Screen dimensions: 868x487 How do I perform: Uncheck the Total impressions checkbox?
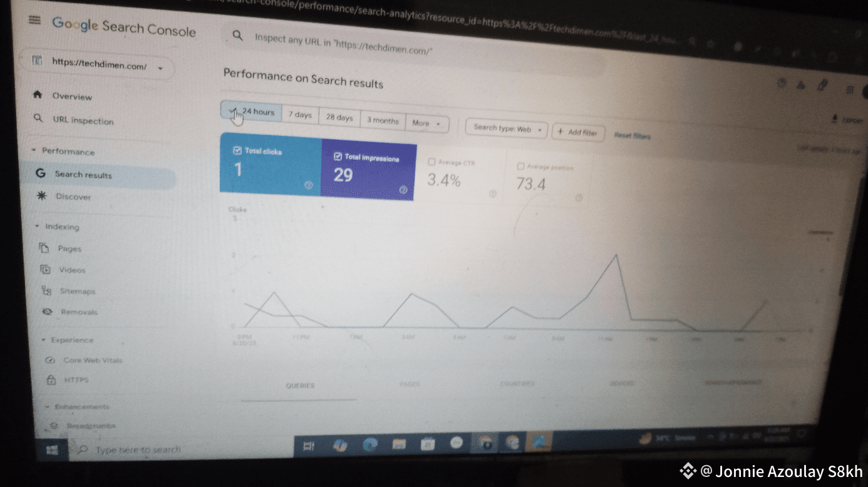click(x=338, y=156)
